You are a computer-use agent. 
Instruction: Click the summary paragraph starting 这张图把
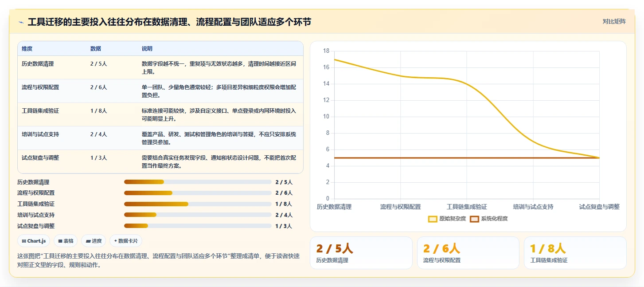159,260
